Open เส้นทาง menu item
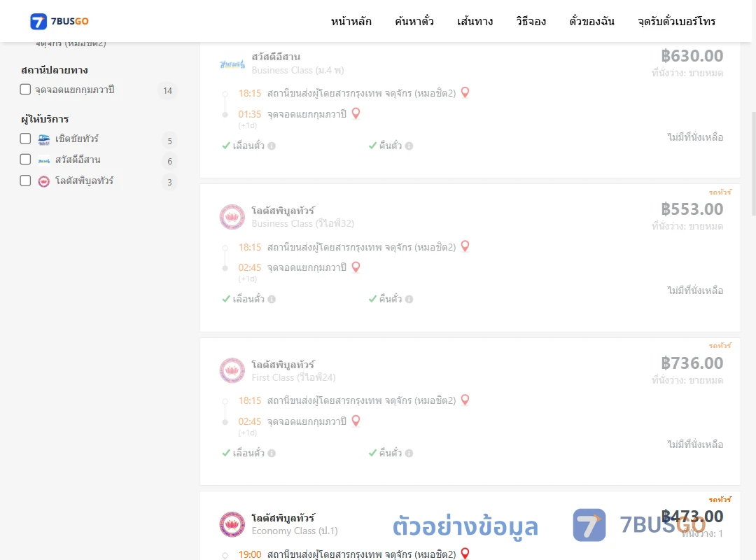The width and height of the screenshot is (756, 560). point(475,21)
